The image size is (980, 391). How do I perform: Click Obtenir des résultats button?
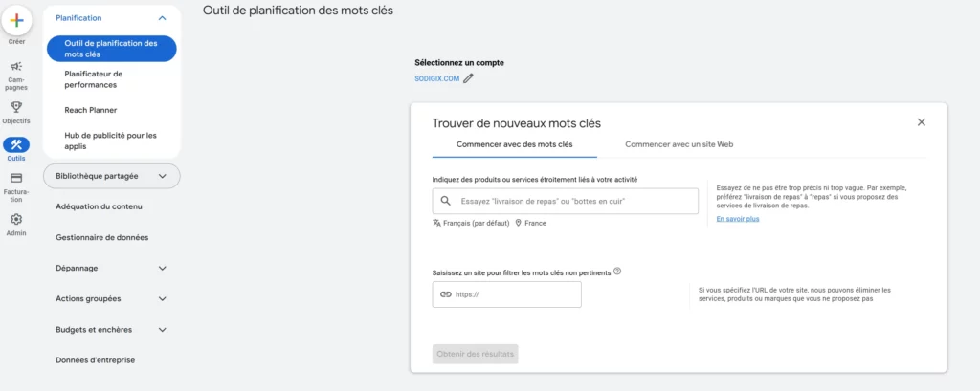click(x=475, y=354)
